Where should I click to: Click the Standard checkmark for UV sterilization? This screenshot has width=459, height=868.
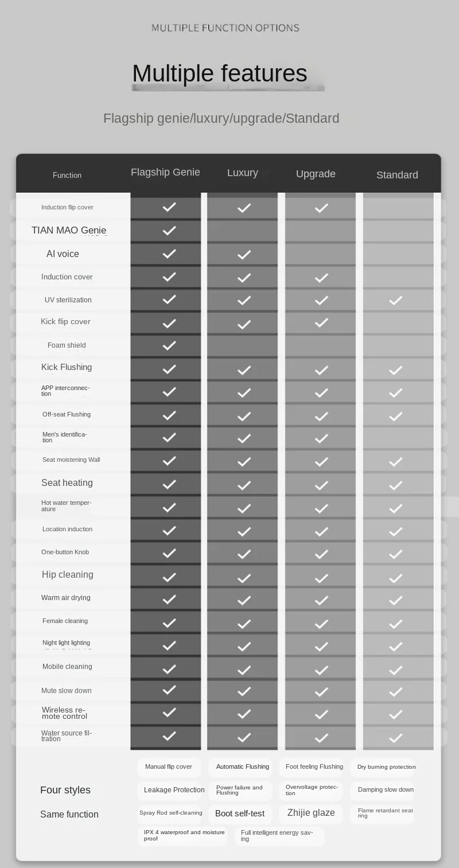pos(395,300)
